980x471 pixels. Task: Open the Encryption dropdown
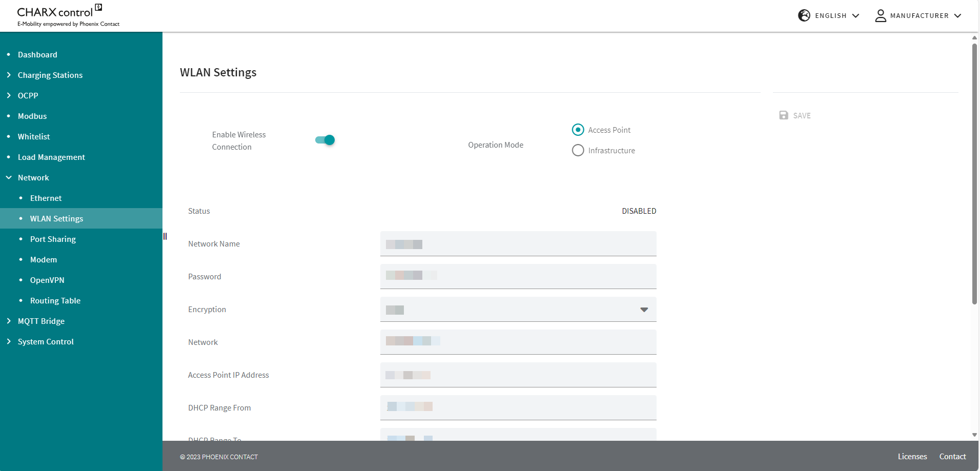pos(518,310)
